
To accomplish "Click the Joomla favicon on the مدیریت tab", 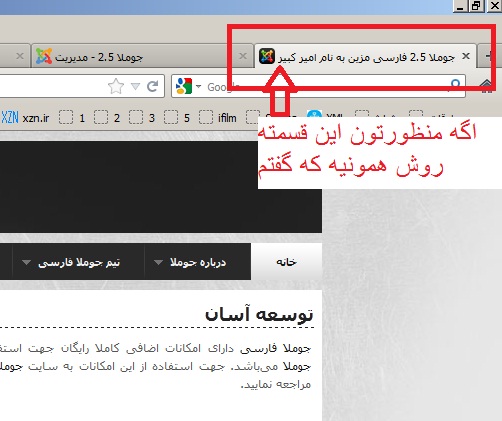I will click(x=44, y=56).
